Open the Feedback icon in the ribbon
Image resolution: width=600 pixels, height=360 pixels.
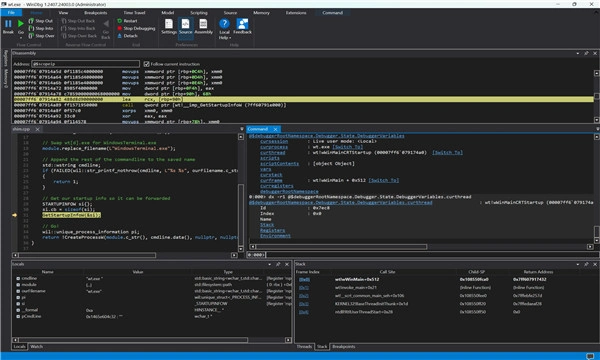pyautogui.click(x=242, y=24)
